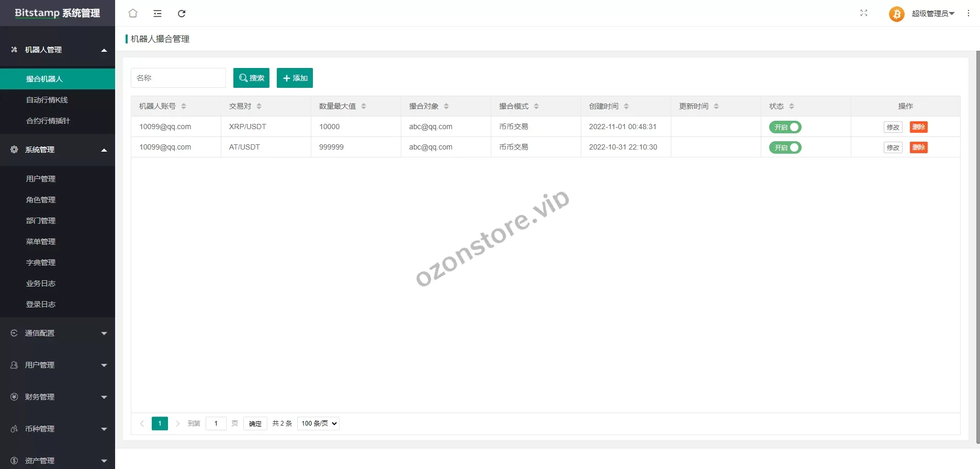
Task: Open the three-dot more options menu
Action: (968, 14)
